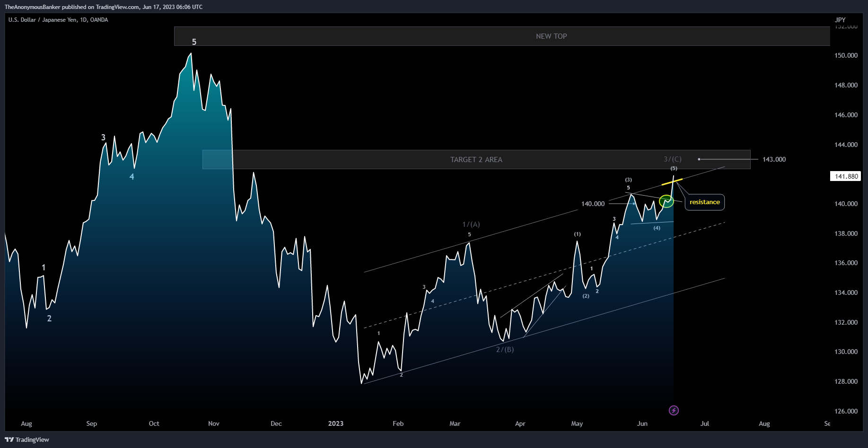Click the wave 3 label near September high
This screenshot has height=448, width=868.
[103, 138]
